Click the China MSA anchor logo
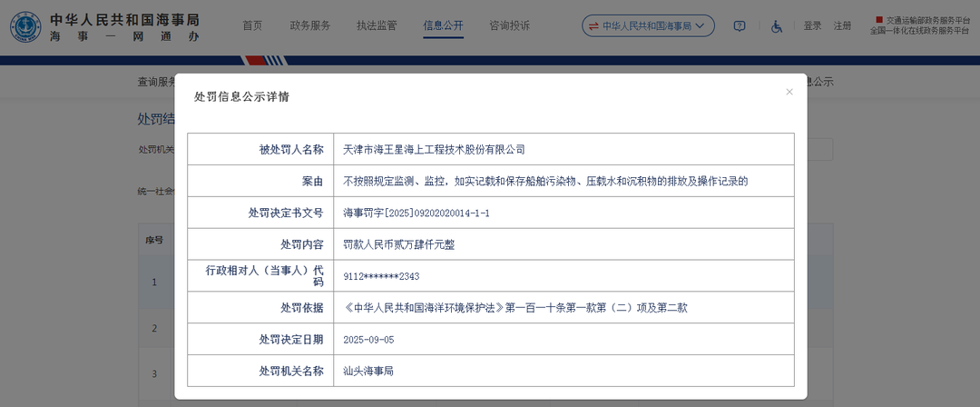980x407 pixels. 25,26
